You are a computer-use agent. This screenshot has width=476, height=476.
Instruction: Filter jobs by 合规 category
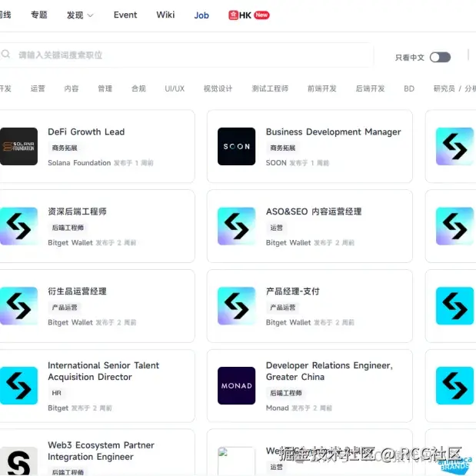(138, 88)
